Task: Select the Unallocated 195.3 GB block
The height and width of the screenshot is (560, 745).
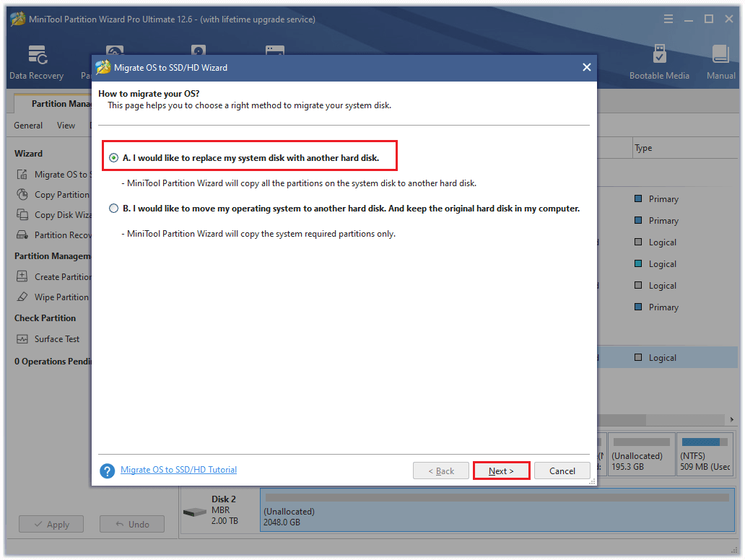Action: tap(641, 454)
